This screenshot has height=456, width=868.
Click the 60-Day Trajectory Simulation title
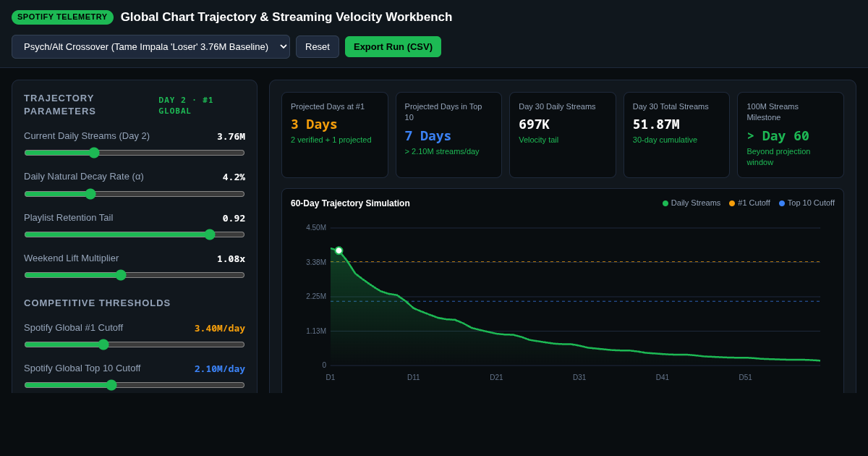tap(350, 203)
